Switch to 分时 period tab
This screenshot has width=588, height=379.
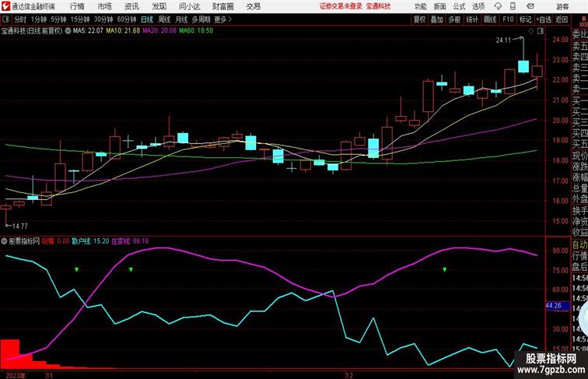20,19
